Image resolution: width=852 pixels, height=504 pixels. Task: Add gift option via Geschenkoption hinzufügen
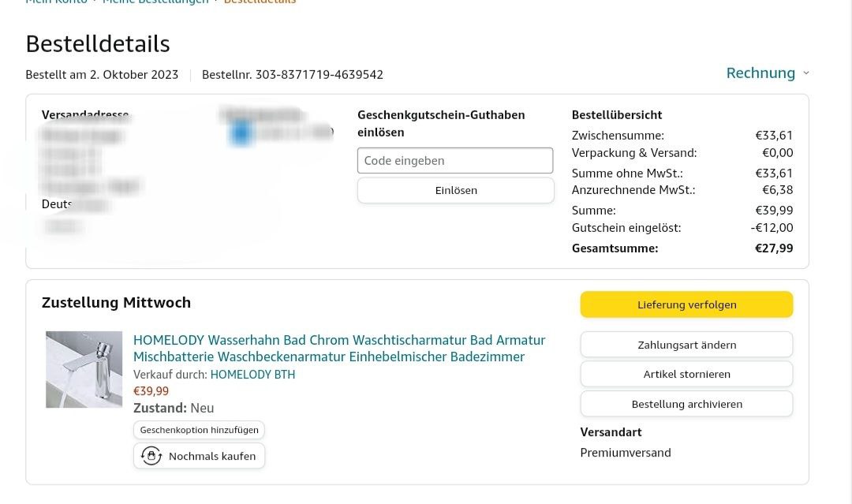coord(199,430)
